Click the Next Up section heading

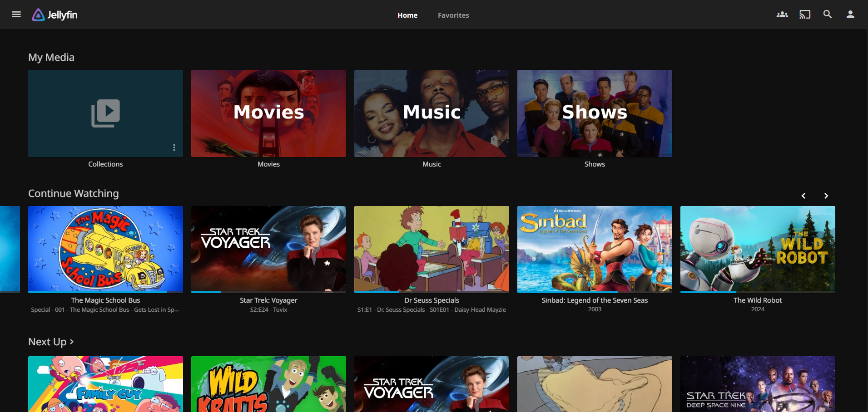(x=47, y=342)
